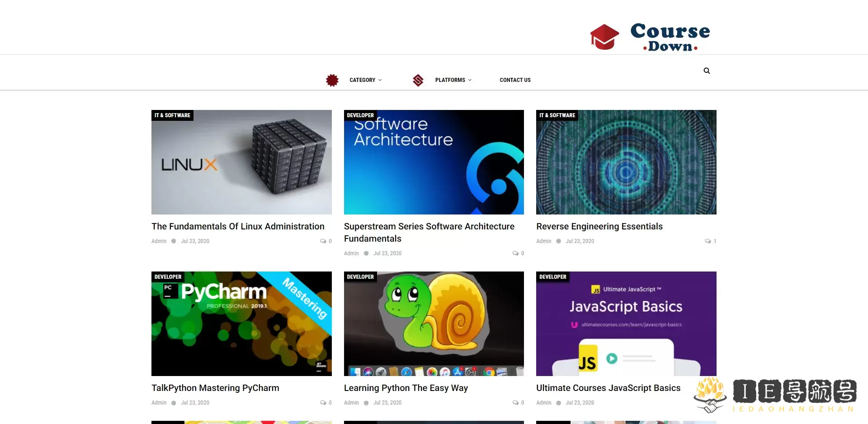Open the Learning Python The Easy Way title
This screenshot has width=868, height=424.
pos(406,388)
